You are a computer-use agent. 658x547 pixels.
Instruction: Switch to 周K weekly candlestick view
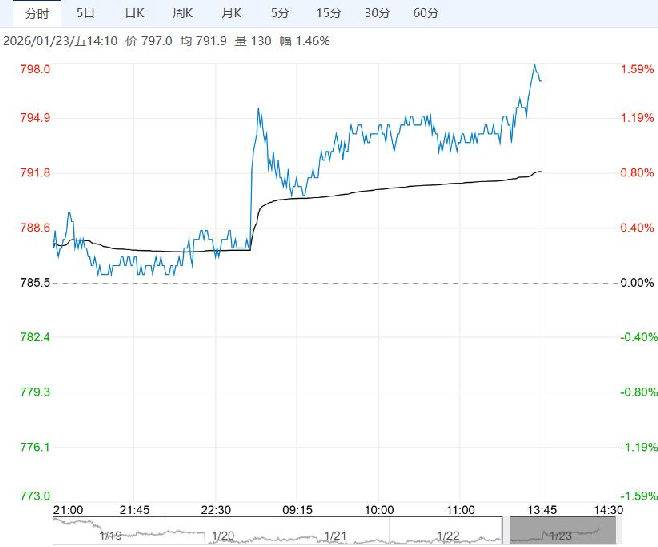[x=181, y=13]
